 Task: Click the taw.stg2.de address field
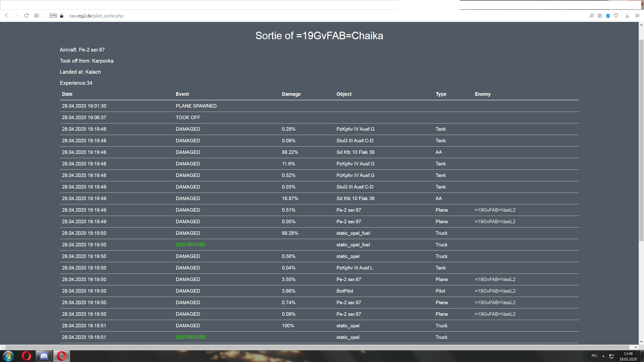click(x=96, y=16)
